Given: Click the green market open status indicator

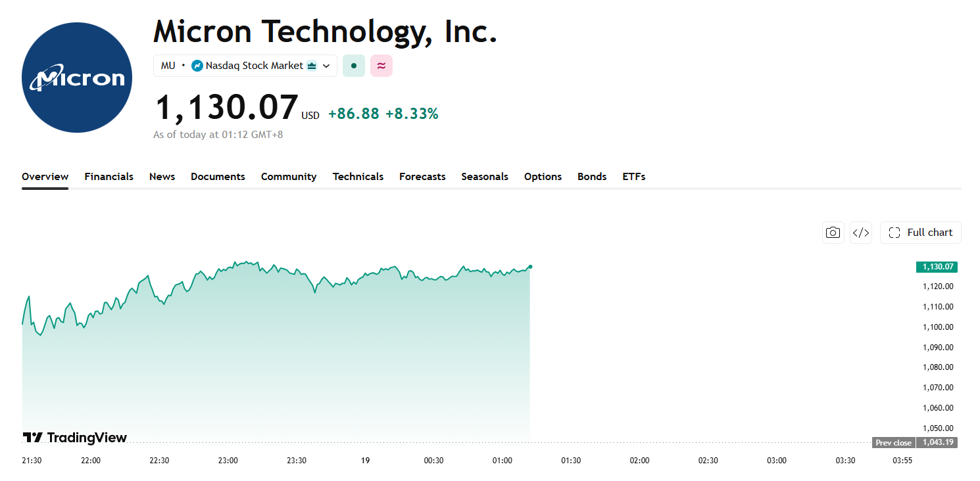Looking at the screenshot, I should pyautogui.click(x=354, y=66).
